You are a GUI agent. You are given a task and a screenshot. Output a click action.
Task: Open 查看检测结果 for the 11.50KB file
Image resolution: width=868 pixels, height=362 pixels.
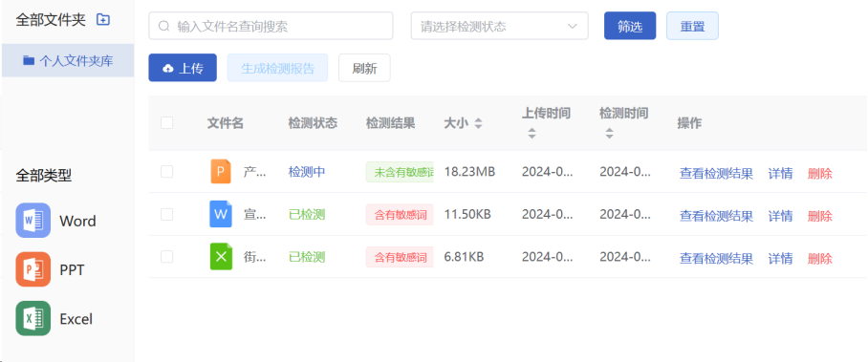(716, 216)
